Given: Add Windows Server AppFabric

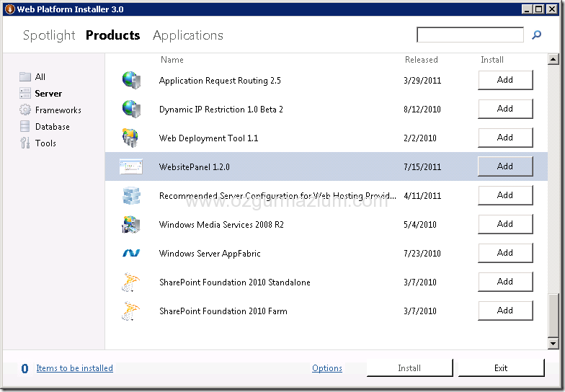Looking at the screenshot, I should [x=505, y=253].
